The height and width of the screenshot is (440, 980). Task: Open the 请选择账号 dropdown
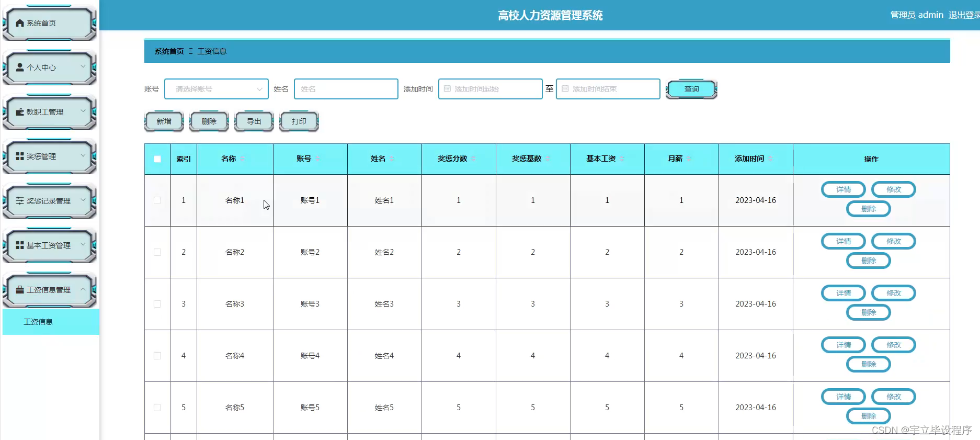click(216, 89)
